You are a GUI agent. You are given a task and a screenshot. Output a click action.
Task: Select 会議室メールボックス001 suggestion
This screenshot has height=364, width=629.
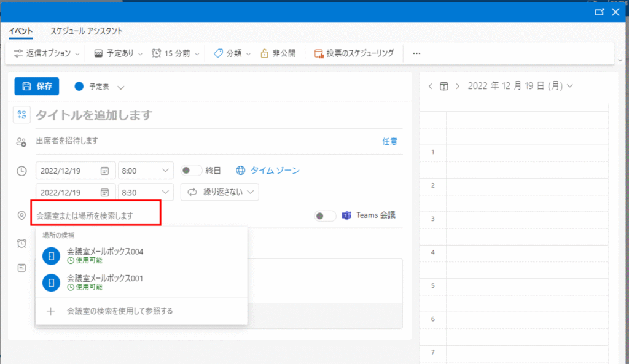141,282
